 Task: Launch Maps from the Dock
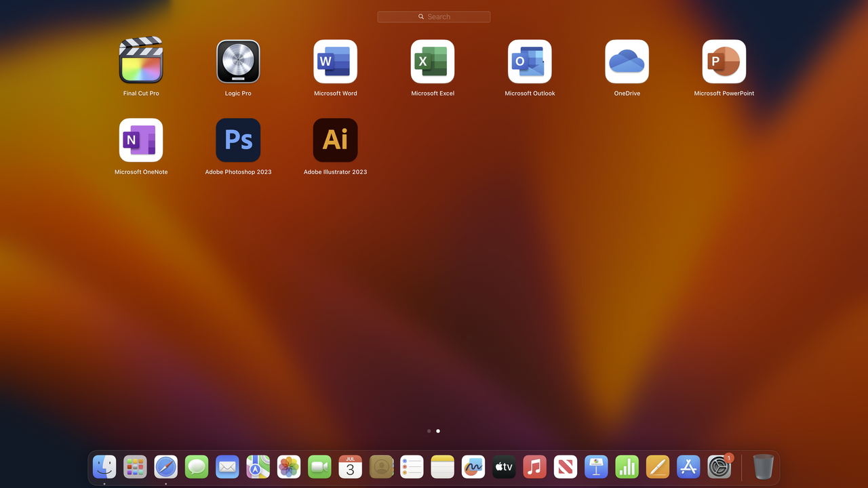[258, 467]
